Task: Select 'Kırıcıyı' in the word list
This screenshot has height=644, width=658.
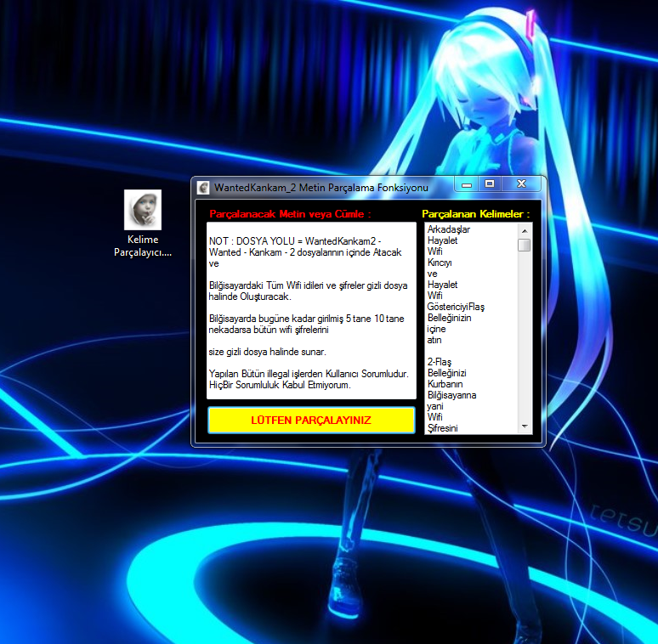Action: tap(440, 263)
